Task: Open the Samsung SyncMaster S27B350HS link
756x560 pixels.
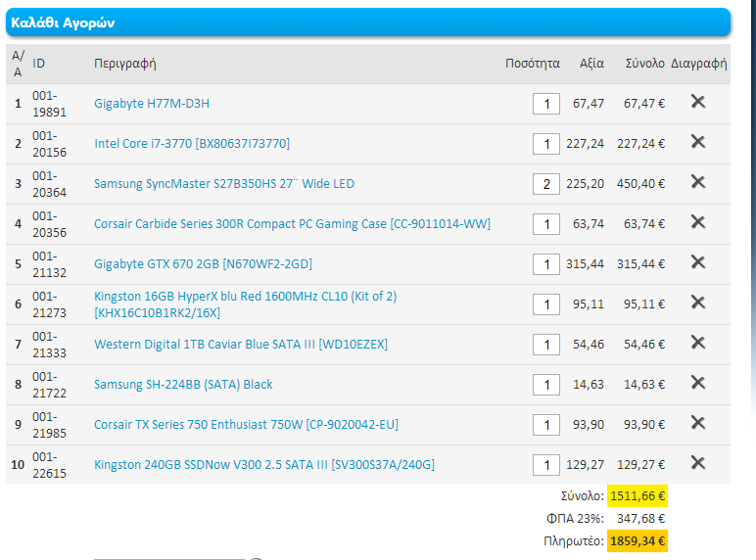Action: [x=224, y=184]
